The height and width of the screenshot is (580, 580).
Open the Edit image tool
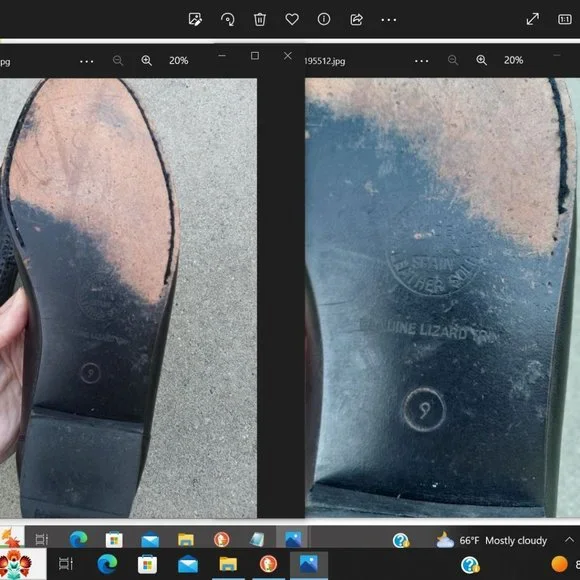click(x=195, y=19)
